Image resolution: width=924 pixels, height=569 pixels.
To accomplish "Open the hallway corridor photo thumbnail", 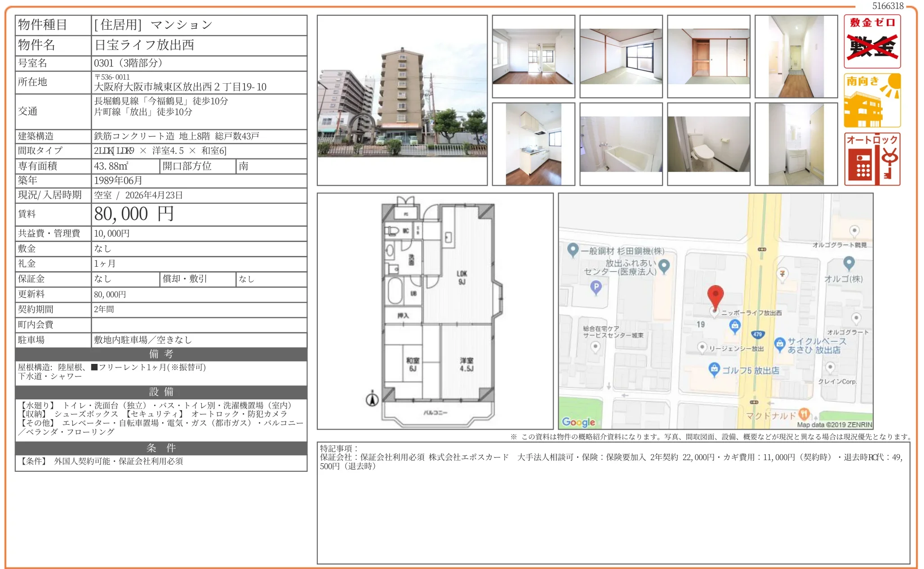I will point(796,57).
